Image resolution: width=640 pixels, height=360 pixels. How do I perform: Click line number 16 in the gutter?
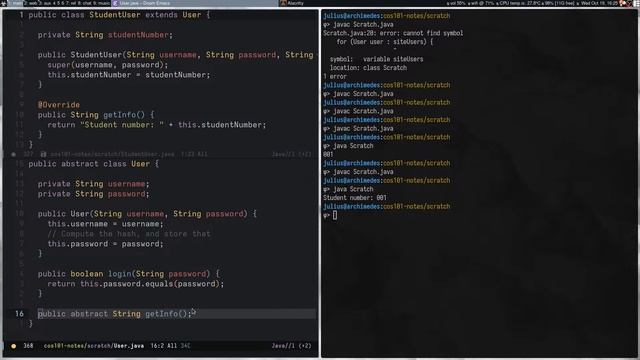point(20,314)
